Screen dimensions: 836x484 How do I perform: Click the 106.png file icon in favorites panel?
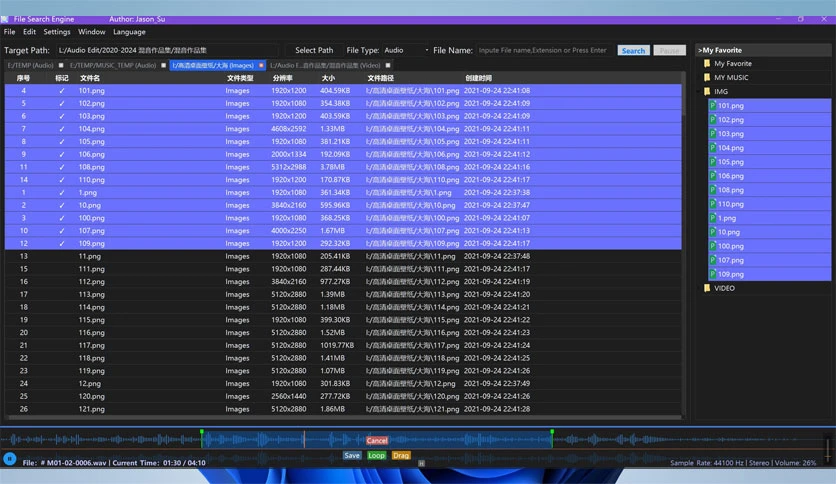(712, 176)
